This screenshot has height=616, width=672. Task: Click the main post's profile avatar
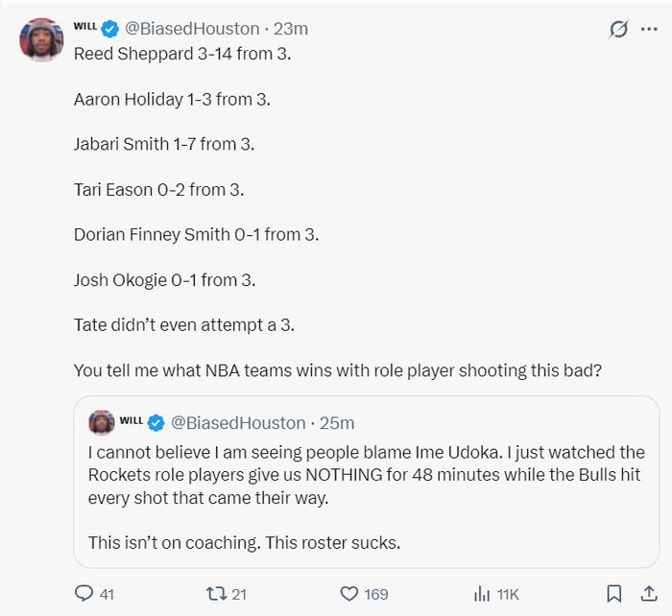tap(40, 40)
